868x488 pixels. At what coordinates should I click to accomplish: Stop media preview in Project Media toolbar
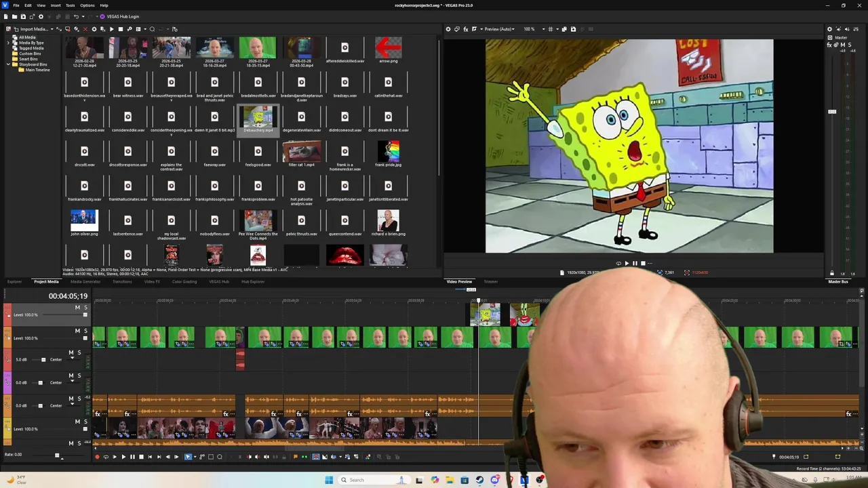click(x=121, y=29)
